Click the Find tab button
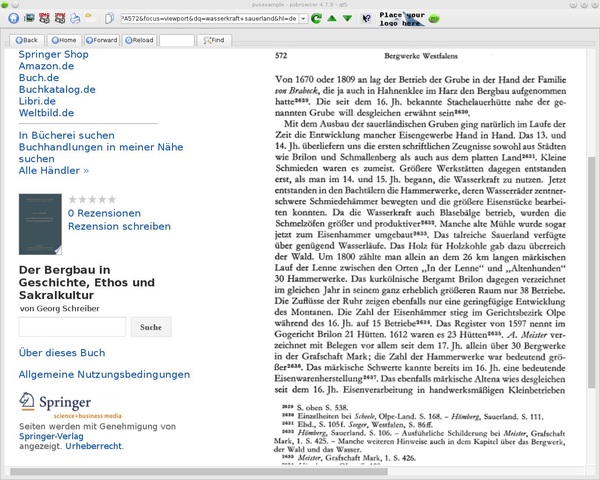 point(214,40)
